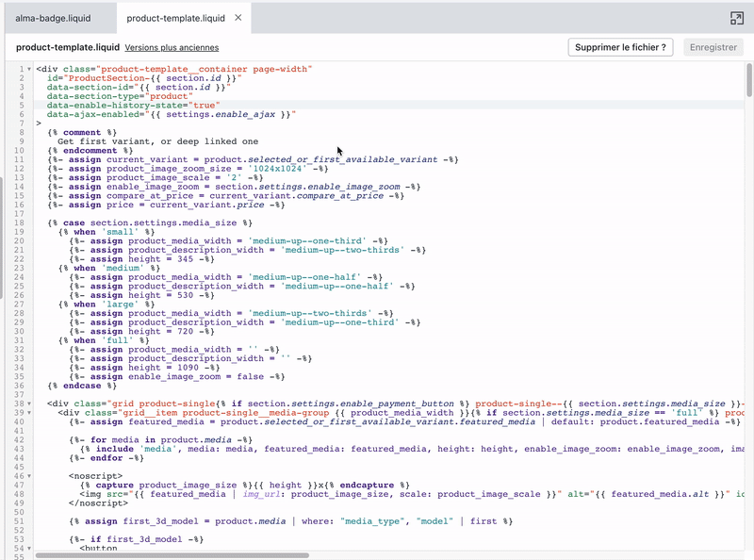Click the 'height = 720' assignment

click(x=160, y=332)
